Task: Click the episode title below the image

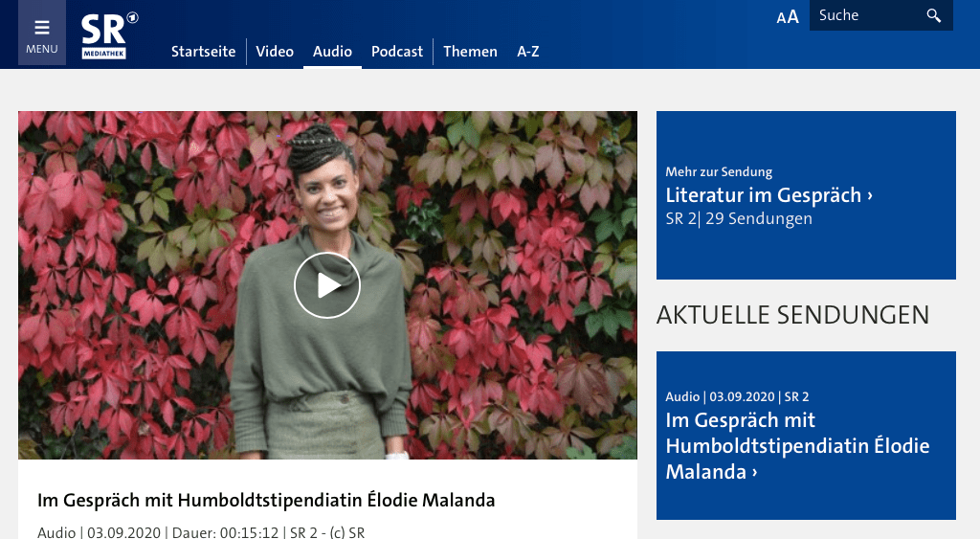Action: [x=266, y=501]
